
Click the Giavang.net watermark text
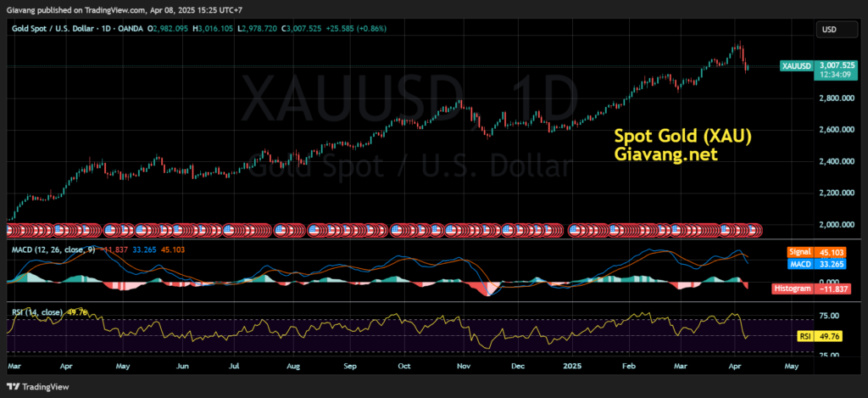665,154
